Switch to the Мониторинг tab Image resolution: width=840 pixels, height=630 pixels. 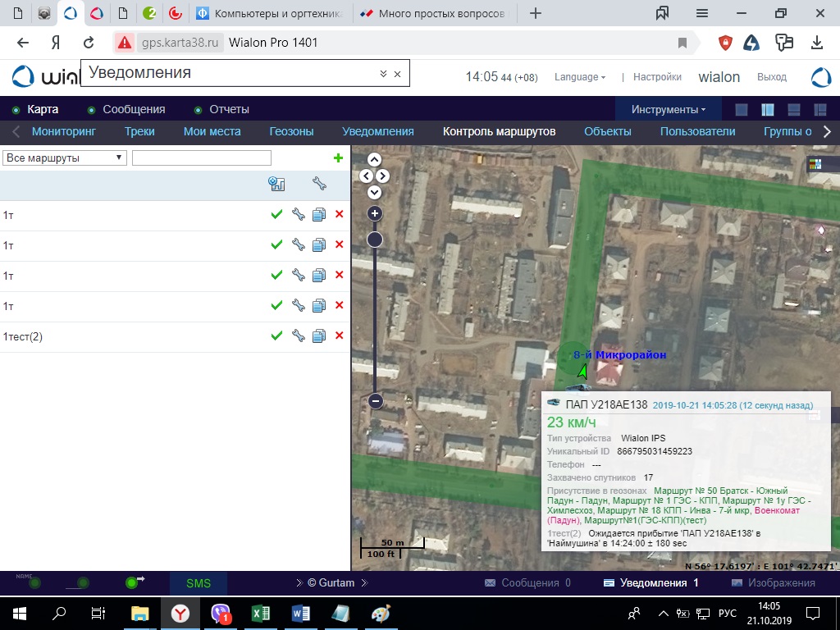[64, 131]
